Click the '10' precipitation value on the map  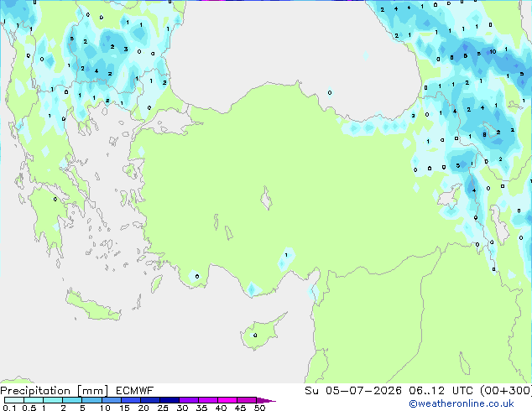point(493,51)
